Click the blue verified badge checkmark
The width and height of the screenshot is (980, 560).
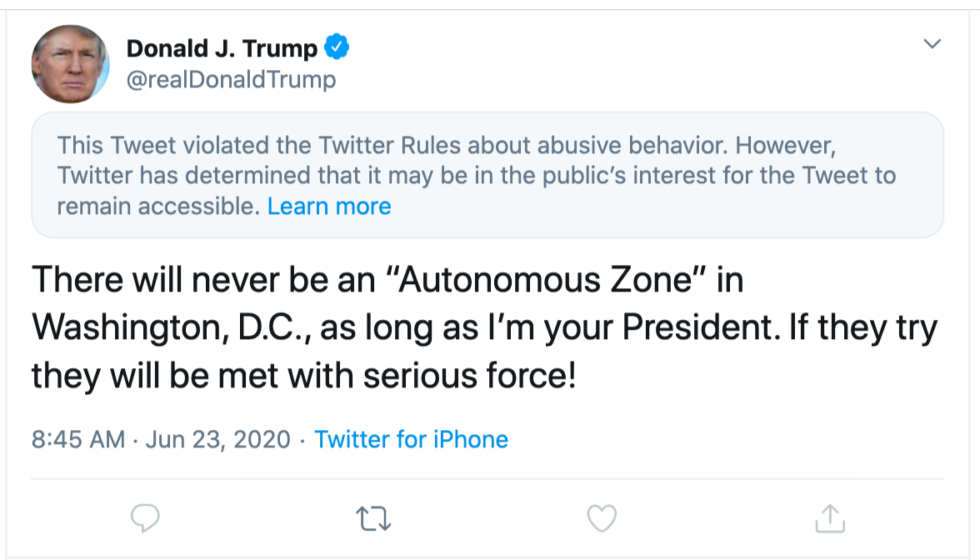[336, 48]
